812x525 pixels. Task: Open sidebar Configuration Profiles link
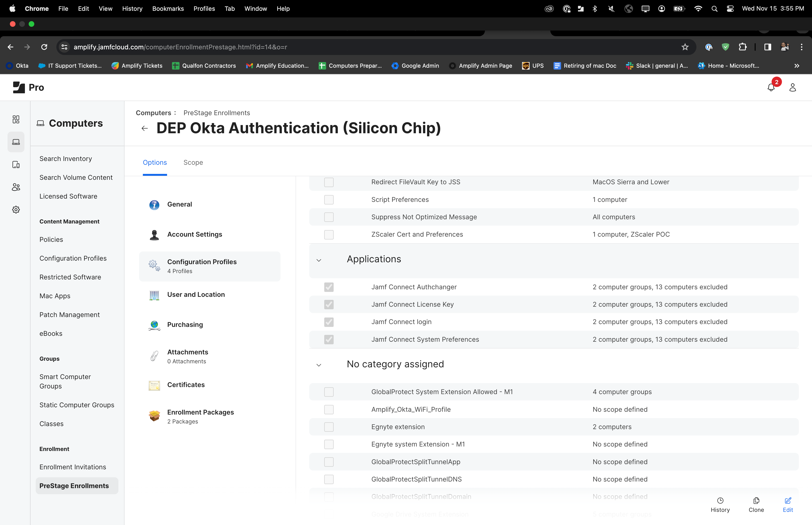[73, 258]
